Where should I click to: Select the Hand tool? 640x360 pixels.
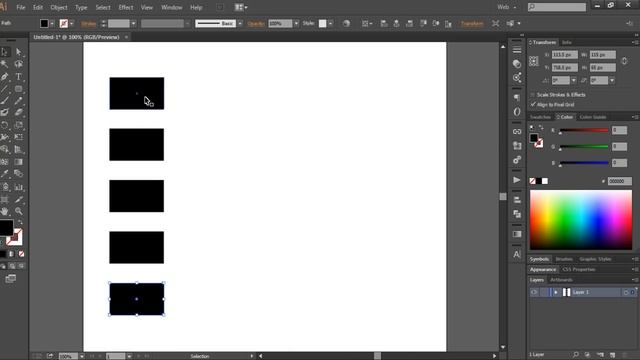pos(4,211)
